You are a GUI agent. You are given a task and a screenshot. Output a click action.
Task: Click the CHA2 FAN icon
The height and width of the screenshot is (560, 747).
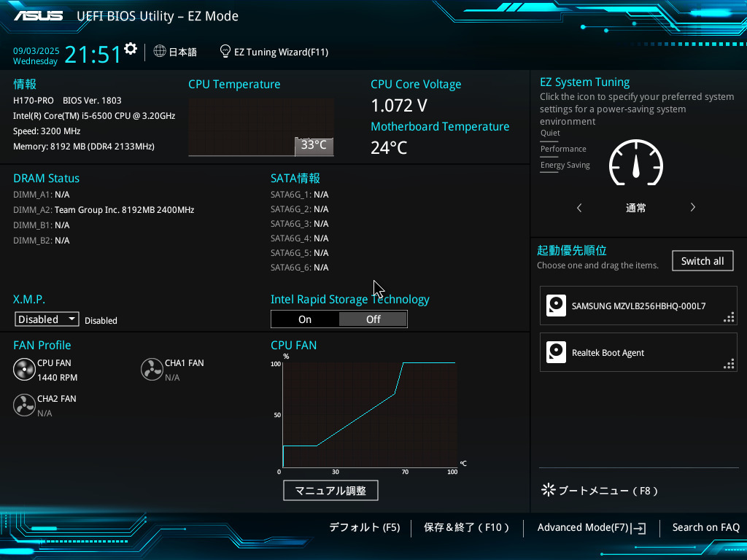pyautogui.click(x=24, y=405)
